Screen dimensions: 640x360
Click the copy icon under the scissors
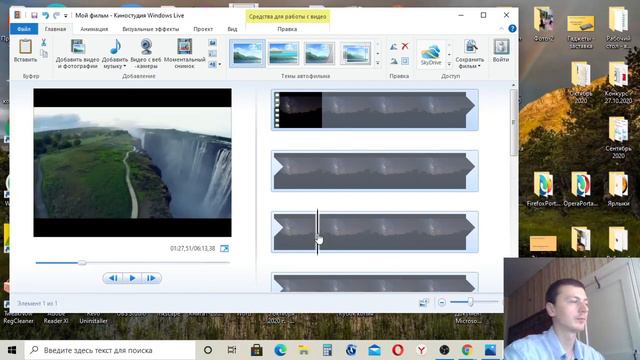pos(44,53)
